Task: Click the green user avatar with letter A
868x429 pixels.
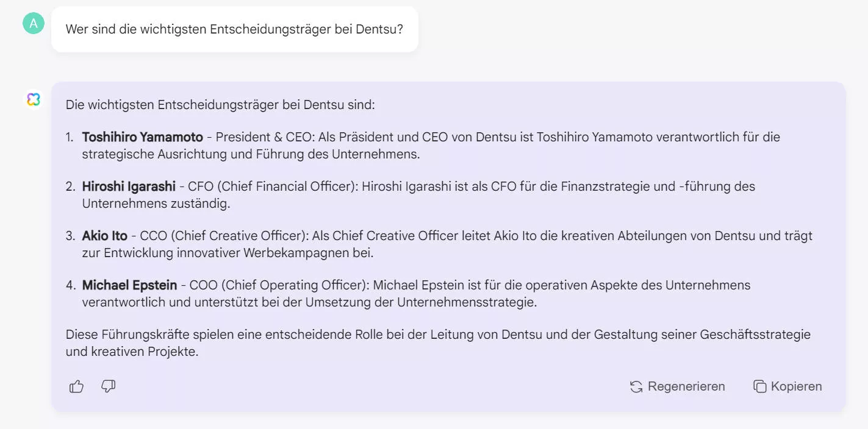Action: 33,24
